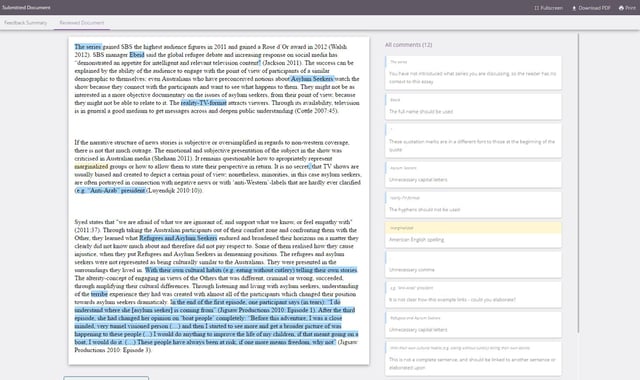
Task: Select the highlighted 'American English spelling' comment
Action: [473, 235]
